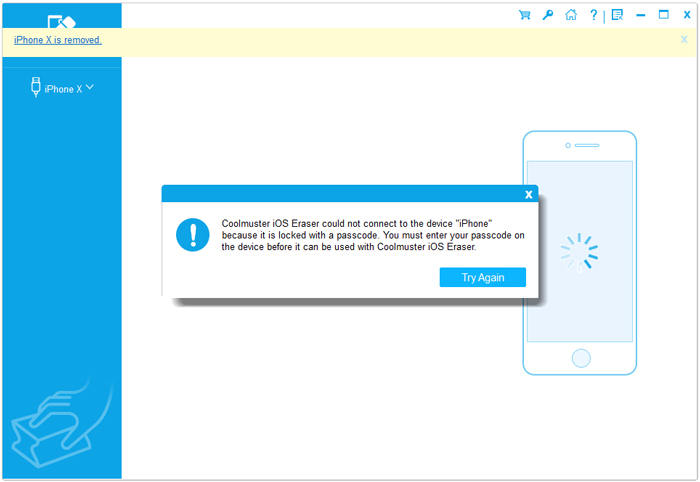Open the shopping cart purchase icon
The image size is (700, 482).
(524, 15)
